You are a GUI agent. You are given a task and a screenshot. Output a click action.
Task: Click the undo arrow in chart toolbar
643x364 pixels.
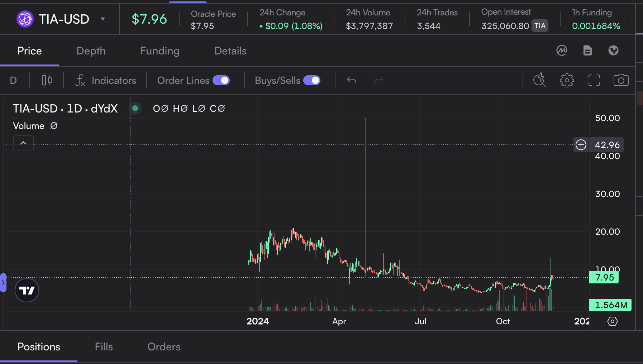coord(352,80)
